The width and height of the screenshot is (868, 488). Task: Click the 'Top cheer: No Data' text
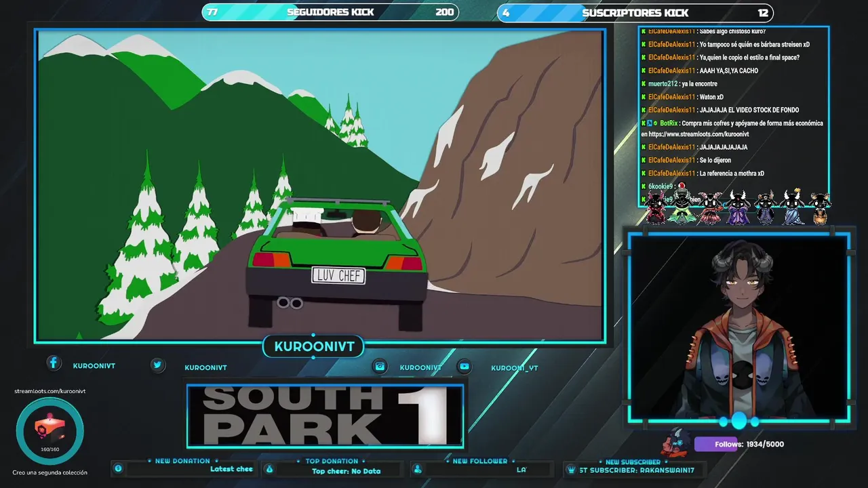(x=346, y=471)
